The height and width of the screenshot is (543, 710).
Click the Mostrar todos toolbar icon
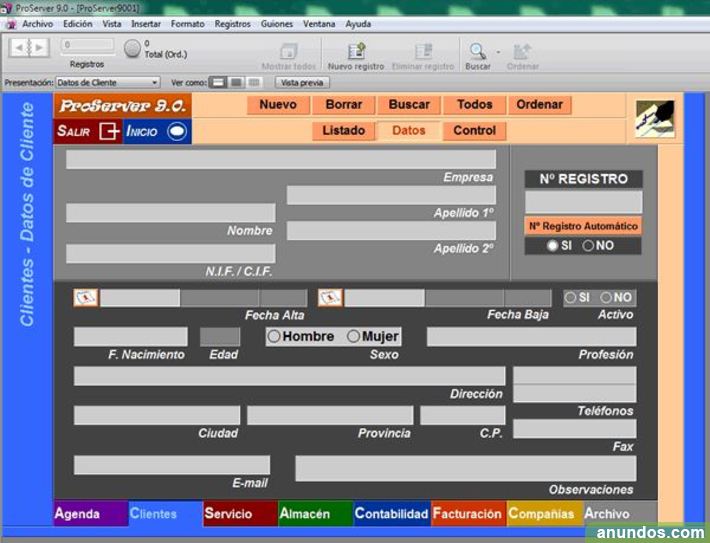pos(288,52)
